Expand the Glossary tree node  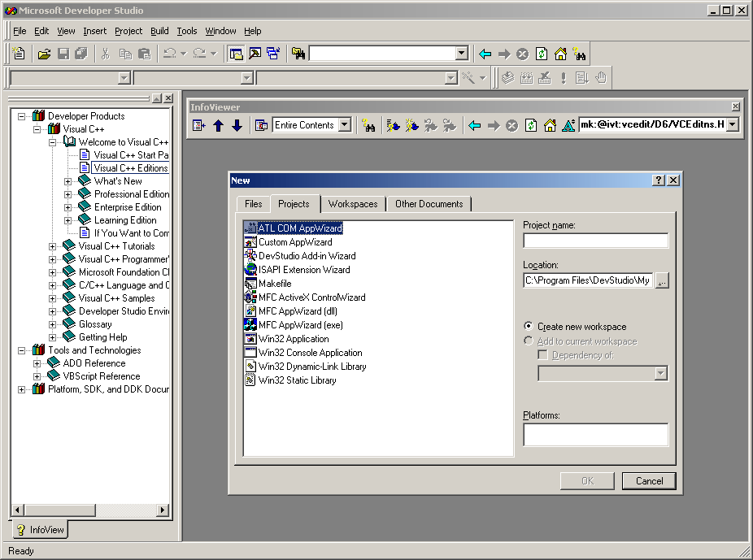tap(52, 324)
